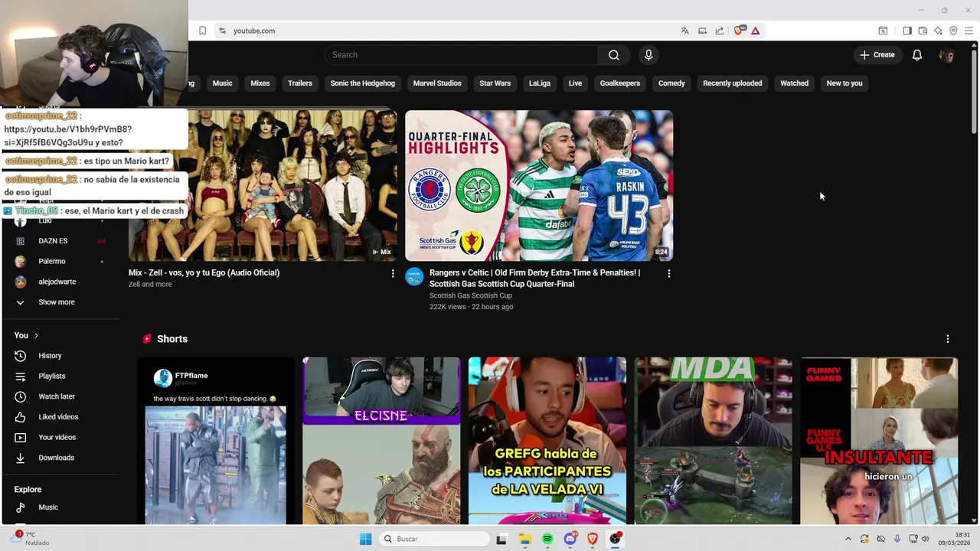Select the Goalkeepers chip
Viewport: 980px width, 551px height.
pyautogui.click(x=620, y=83)
